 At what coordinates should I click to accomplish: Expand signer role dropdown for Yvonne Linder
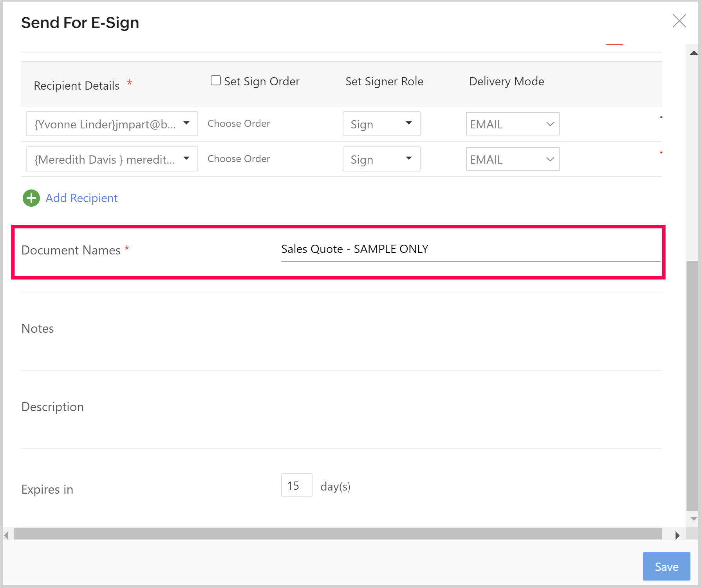point(381,124)
